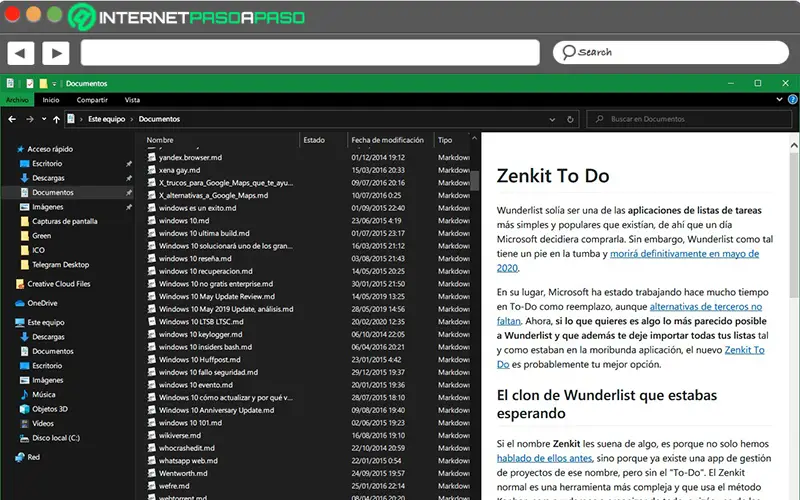
Task: Open the ICO folder in sidebar
Action: click(38, 250)
